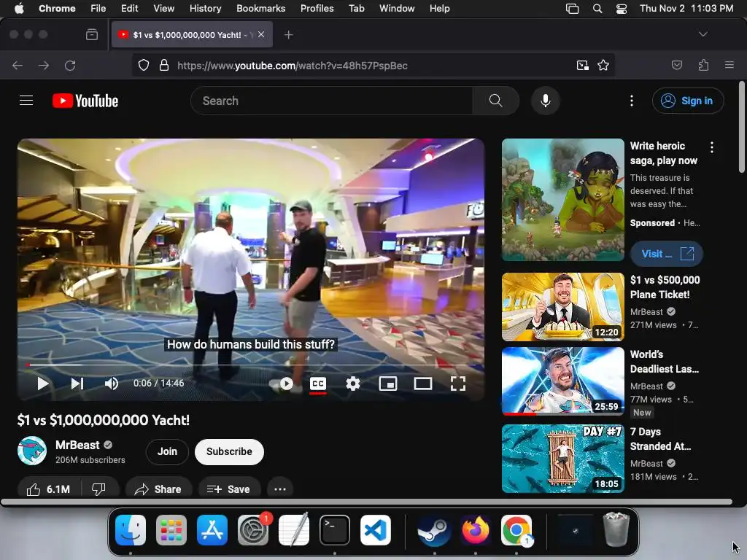Share the video
Image resolution: width=747 pixels, height=560 pixels.
click(x=158, y=489)
